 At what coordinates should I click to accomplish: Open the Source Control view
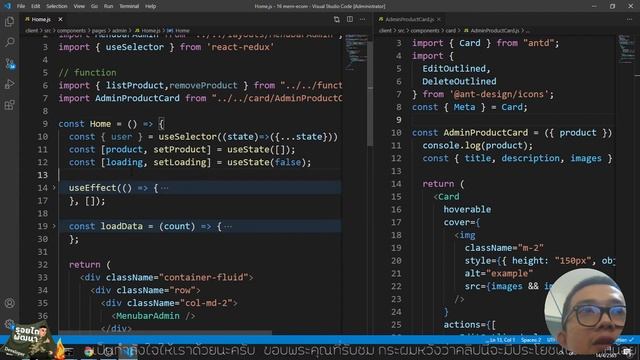tap(9, 63)
